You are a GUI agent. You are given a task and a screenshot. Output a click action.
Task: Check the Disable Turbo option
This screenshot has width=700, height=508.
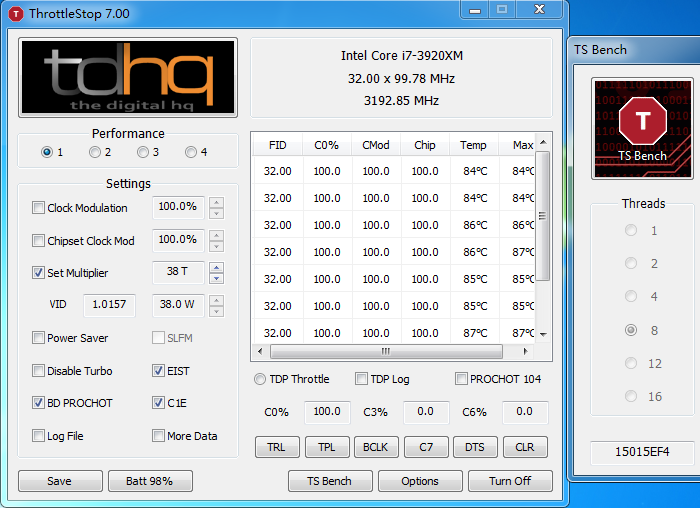pyautogui.click(x=38, y=371)
